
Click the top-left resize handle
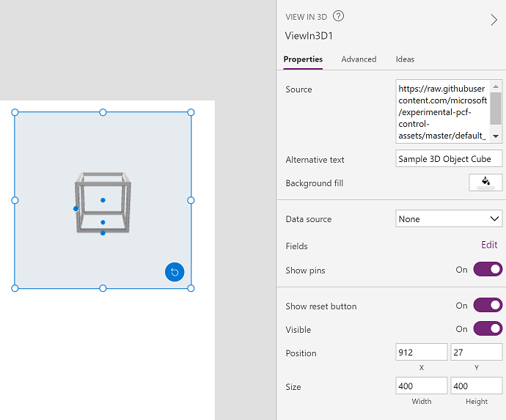[x=15, y=112]
